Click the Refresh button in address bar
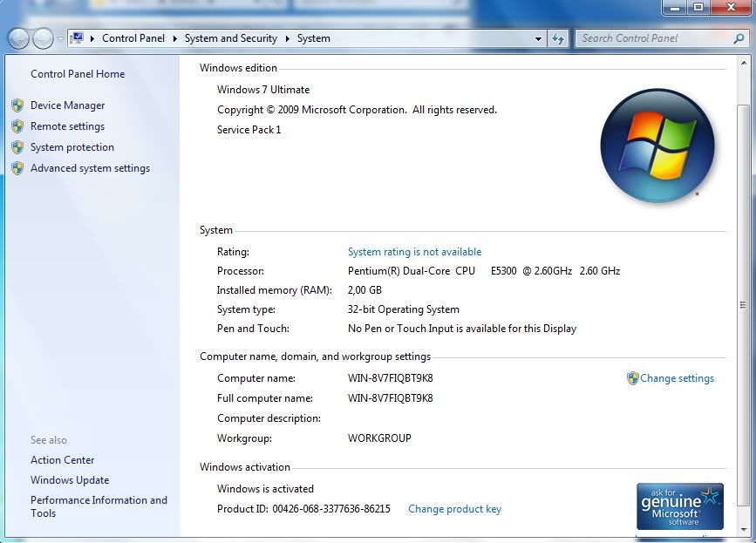Viewport: 756px width, 543px height. (558, 38)
